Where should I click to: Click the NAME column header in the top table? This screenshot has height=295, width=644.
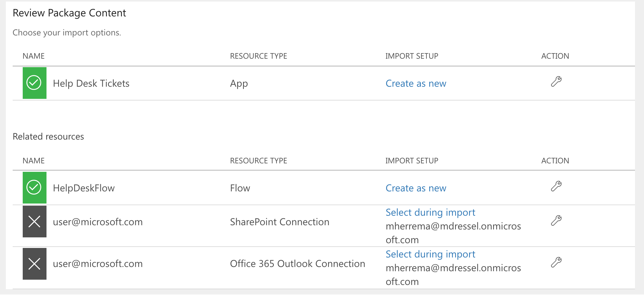[x=34, y=56]
